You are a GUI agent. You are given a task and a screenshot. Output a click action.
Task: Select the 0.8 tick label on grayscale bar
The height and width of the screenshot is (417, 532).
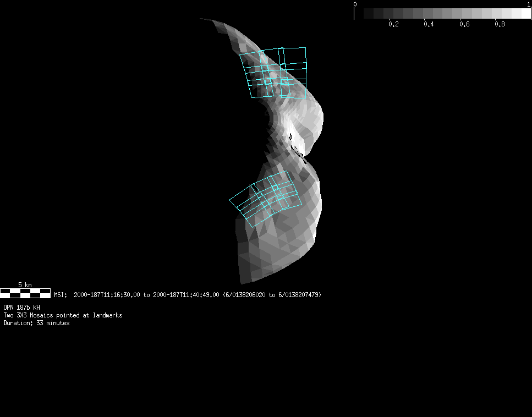pyautogui.click(x=500, y=24)
